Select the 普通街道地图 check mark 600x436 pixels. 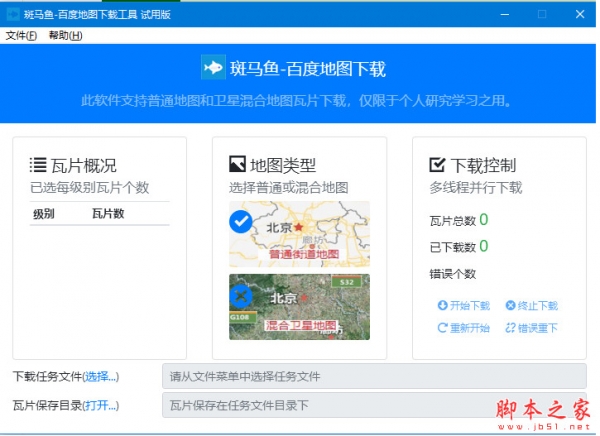[x=241, y=221]
